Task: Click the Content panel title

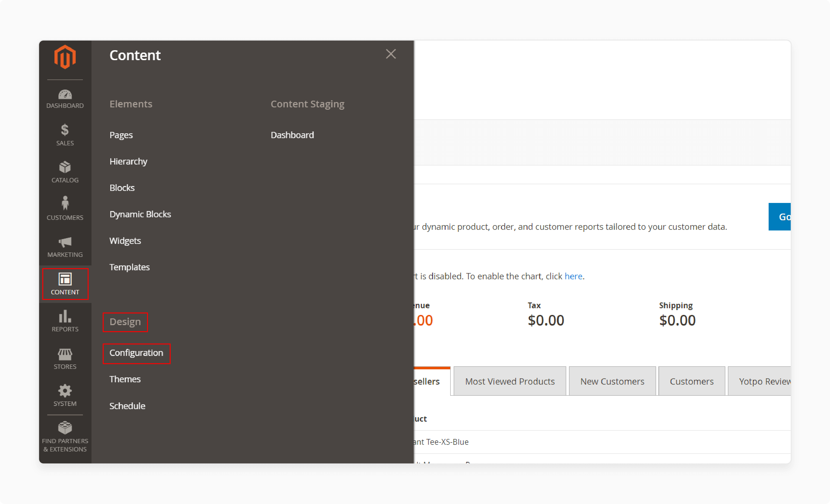Action: pos(135,55)
